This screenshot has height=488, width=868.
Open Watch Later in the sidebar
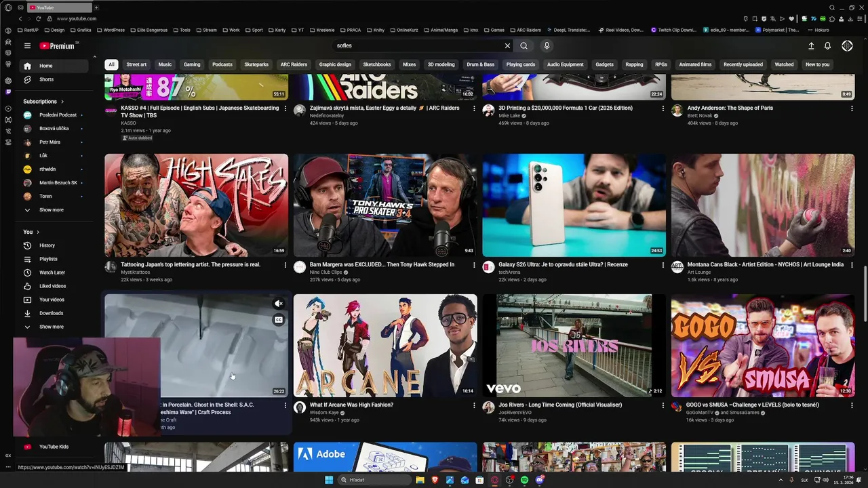[x=54, y=272]
